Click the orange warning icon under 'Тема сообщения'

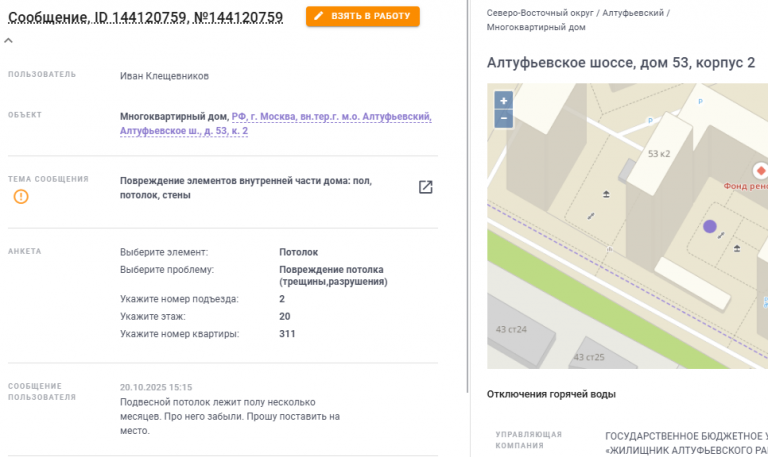point(21,196)
